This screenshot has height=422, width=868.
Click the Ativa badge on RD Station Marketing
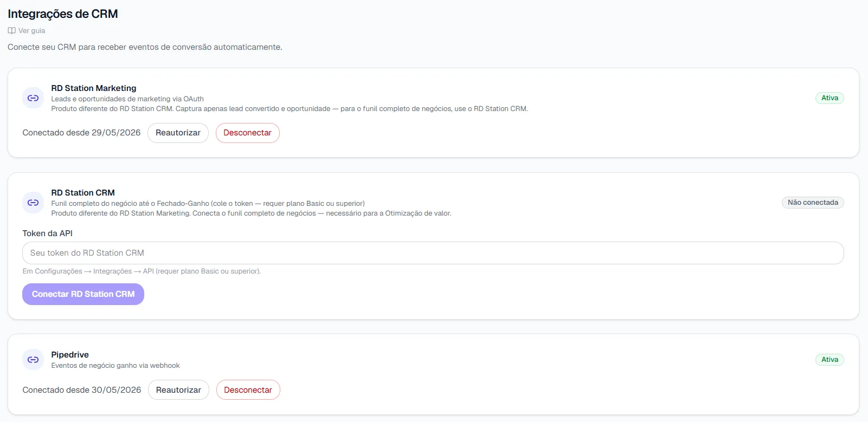(830, 98)
